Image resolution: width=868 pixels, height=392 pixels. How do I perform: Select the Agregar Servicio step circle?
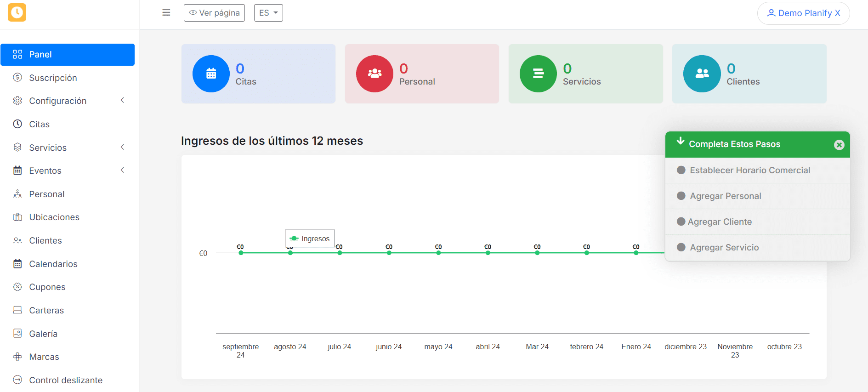(681, 247)
